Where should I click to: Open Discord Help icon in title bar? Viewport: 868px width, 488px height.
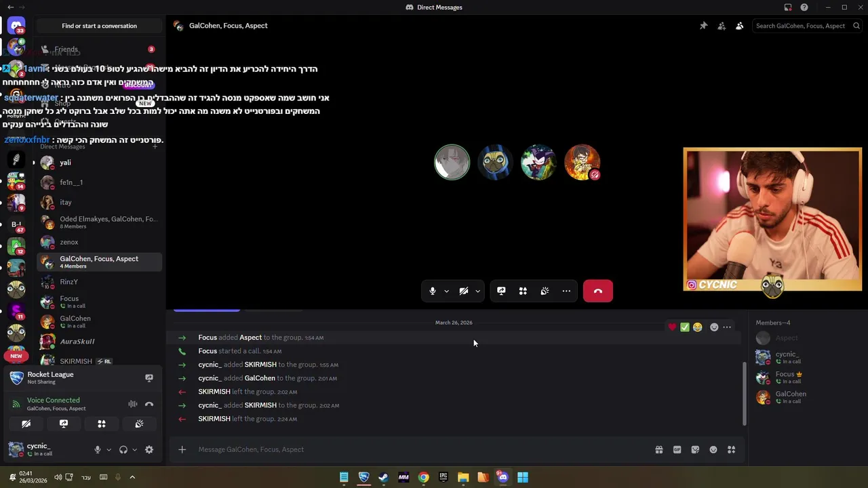click(804, 7)
